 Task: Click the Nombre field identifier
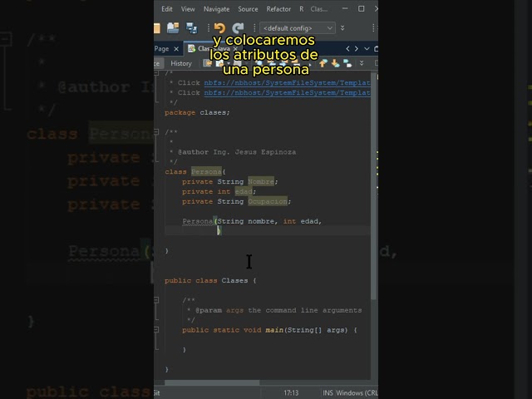coord(261,182)
